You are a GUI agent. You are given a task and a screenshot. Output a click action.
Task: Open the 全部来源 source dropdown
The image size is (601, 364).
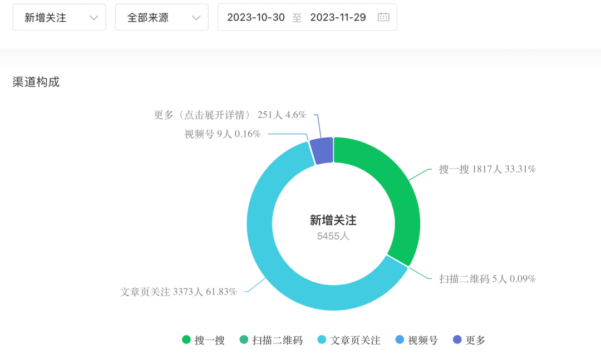pyautogui.click(x=161, y=17)
